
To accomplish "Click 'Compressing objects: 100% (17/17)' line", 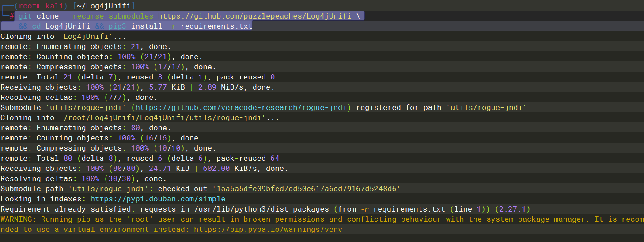I will click(108, 67).
